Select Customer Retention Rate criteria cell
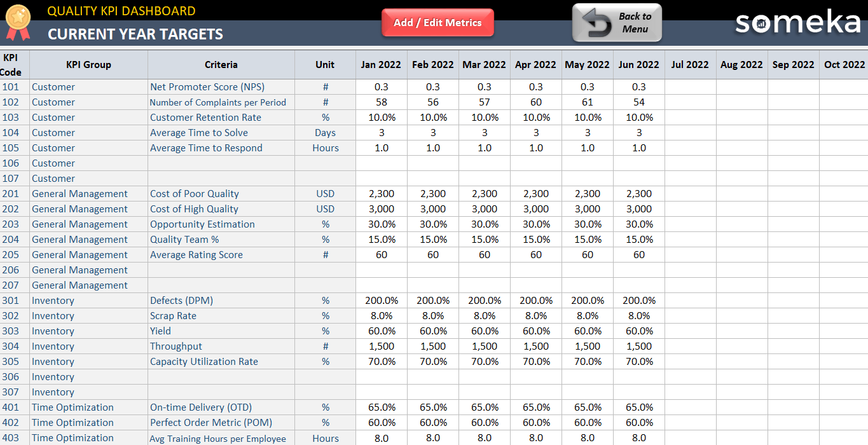This screenshot has height=445, width=868. (221, 118)
